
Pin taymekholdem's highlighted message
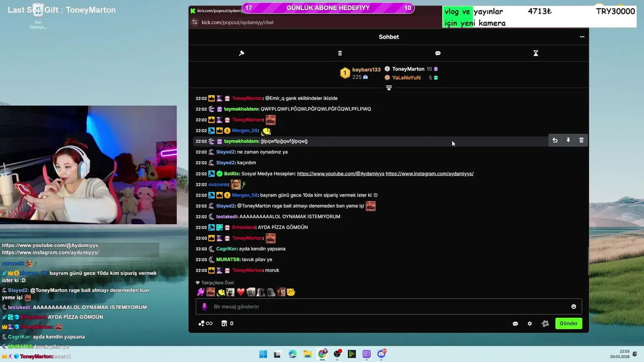pyautogui.click(x=568, y=140)
